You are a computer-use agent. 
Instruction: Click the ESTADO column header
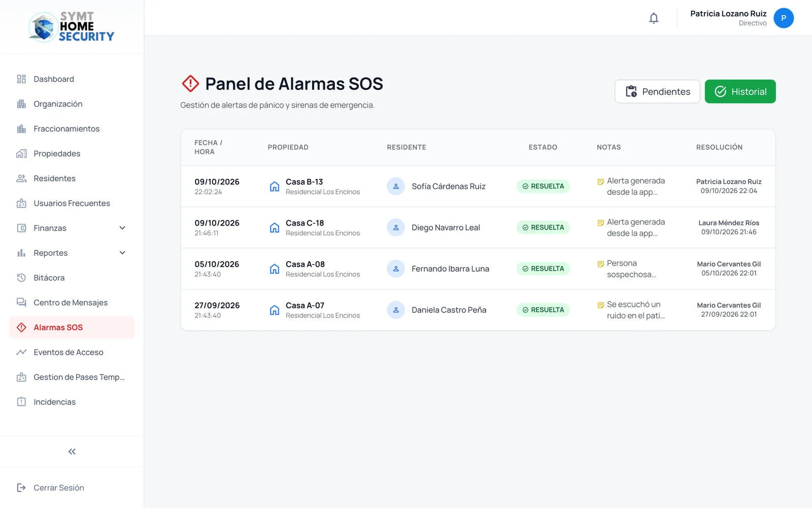543,147
